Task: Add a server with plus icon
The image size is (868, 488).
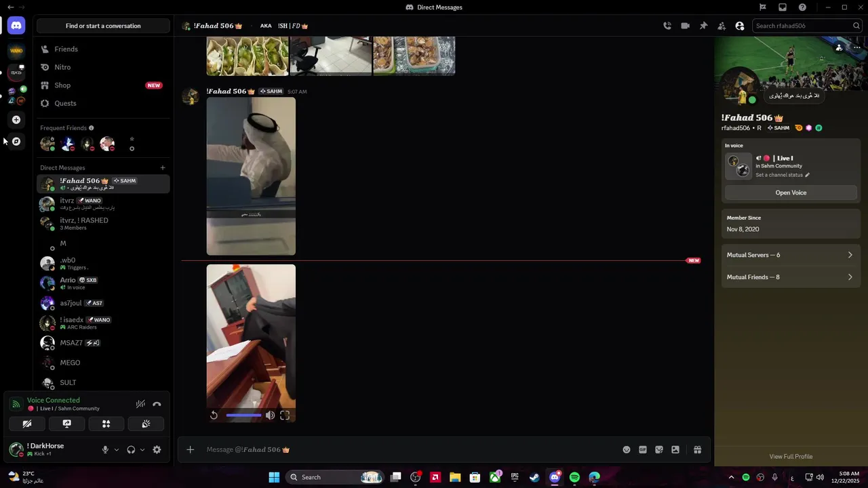Action: click(16, 120)
